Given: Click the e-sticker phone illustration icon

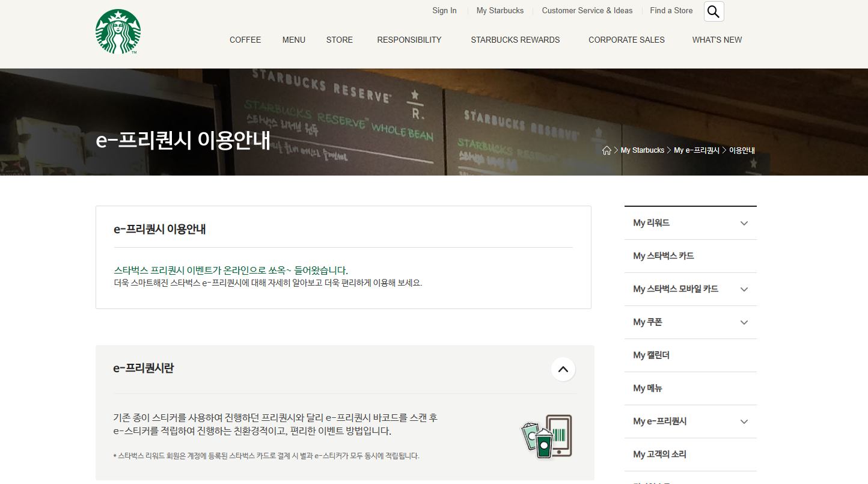Looking at the screenshot, I should click(545, 436).
